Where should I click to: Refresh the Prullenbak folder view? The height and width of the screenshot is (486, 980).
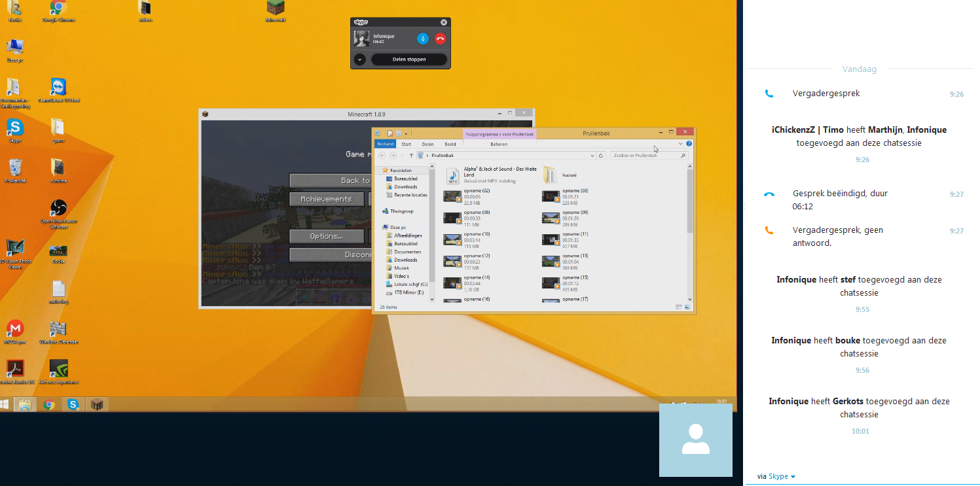601,156
